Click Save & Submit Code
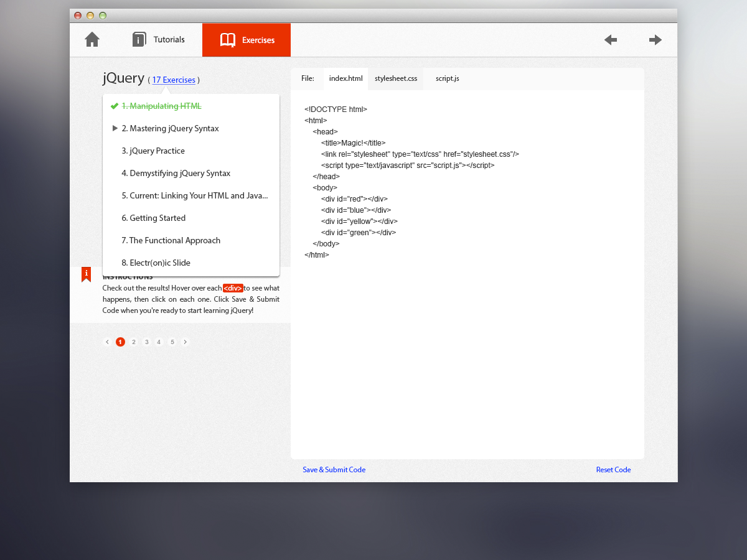Screen dimensions: 747x560 point(334,470)
